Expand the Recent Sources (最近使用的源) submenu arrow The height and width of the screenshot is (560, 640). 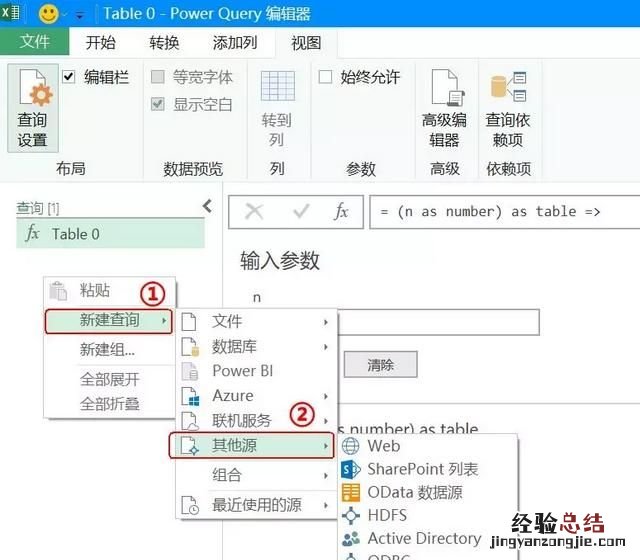point(326,505)
